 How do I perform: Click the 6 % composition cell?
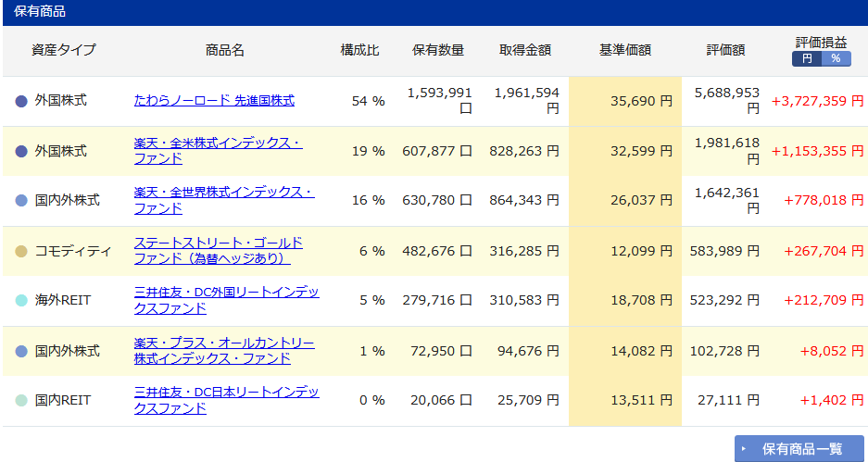tap(372, 251)
